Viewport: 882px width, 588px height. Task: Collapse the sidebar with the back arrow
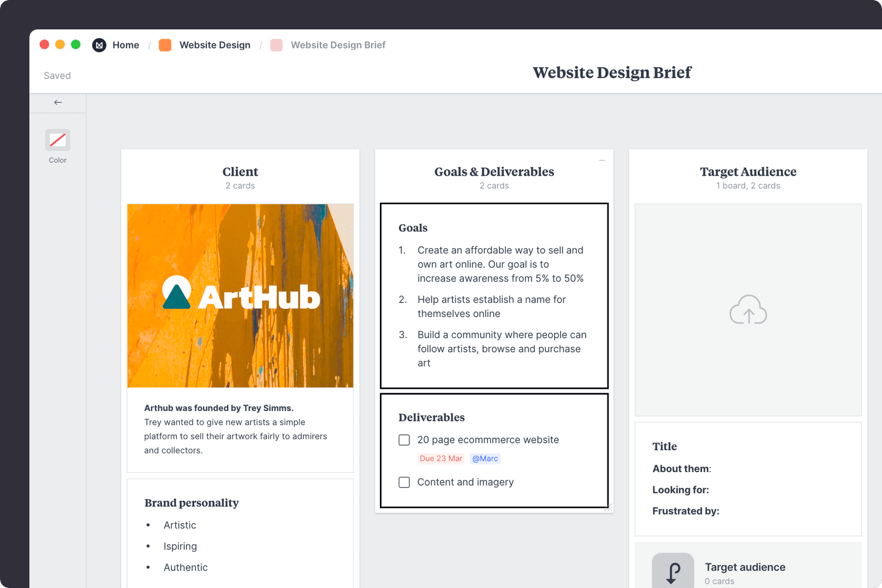(57, 102)
